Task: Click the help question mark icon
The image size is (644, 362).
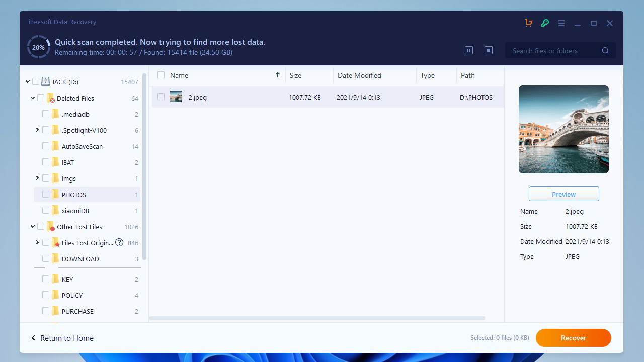Action: [x=119, y=243]
